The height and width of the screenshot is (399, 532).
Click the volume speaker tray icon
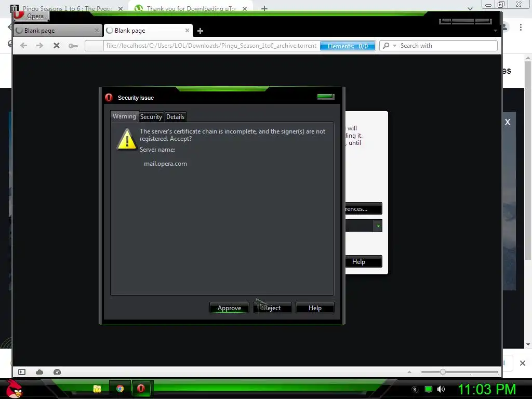pyautogui.click(x=441, y=389)
